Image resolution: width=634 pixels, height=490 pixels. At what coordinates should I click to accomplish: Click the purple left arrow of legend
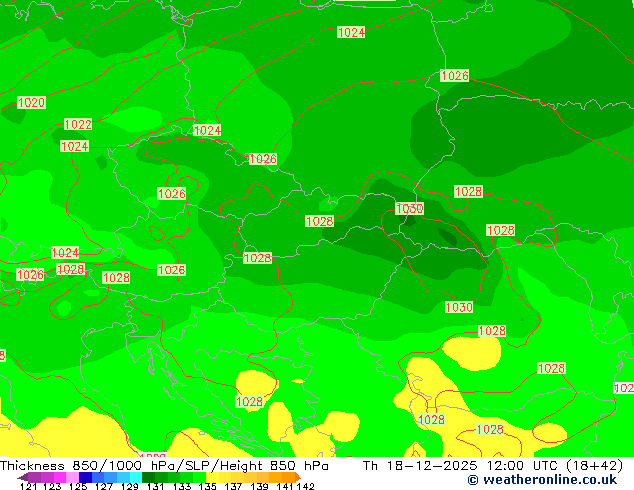(x=22, y=477)
